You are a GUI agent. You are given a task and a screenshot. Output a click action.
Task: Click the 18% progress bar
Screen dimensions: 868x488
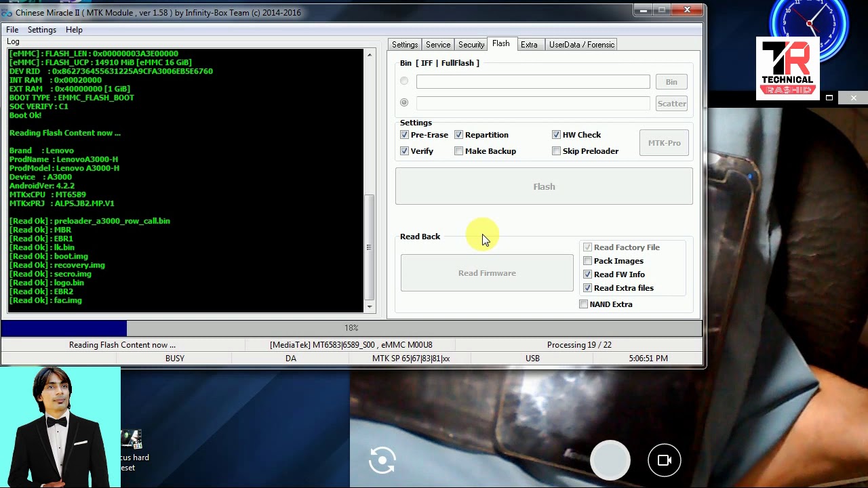point(351,328)
